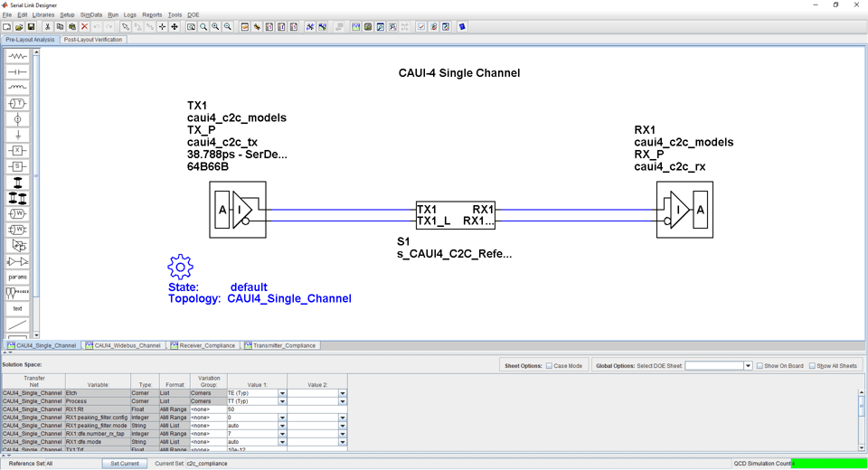Click the zoom out magnifier icon
The height and width of the screenshot is (470, 868).
tap(228, 26)
